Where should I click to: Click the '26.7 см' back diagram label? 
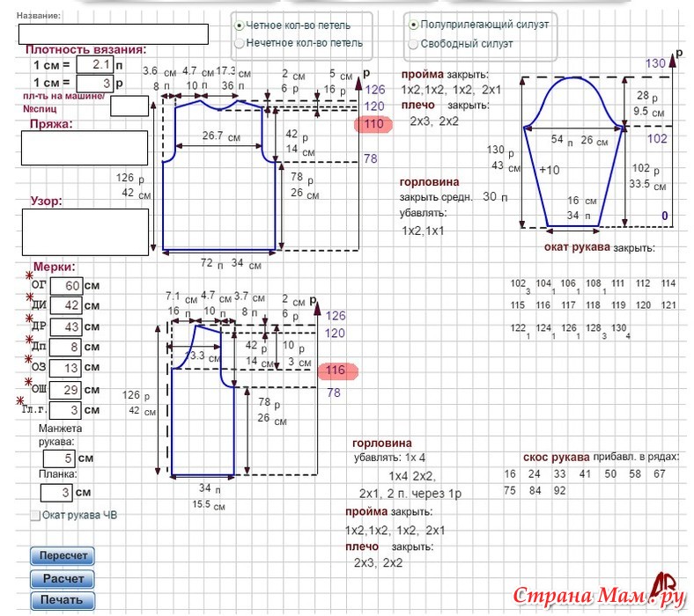pyautogui.click(x=221, y=136)
